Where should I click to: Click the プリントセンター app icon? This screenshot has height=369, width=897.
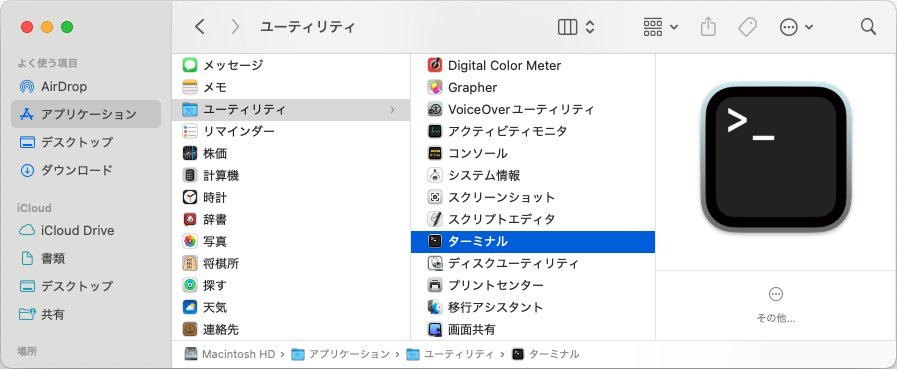435,285
